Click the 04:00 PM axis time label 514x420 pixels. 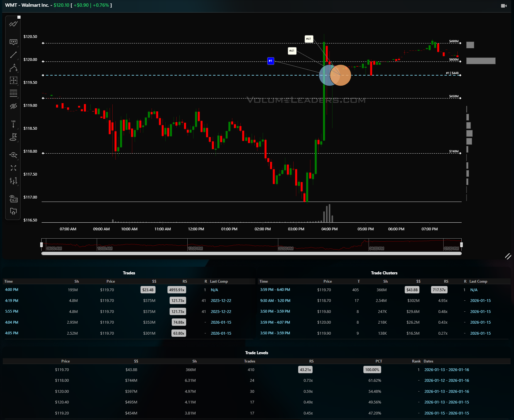coord(329,229)
